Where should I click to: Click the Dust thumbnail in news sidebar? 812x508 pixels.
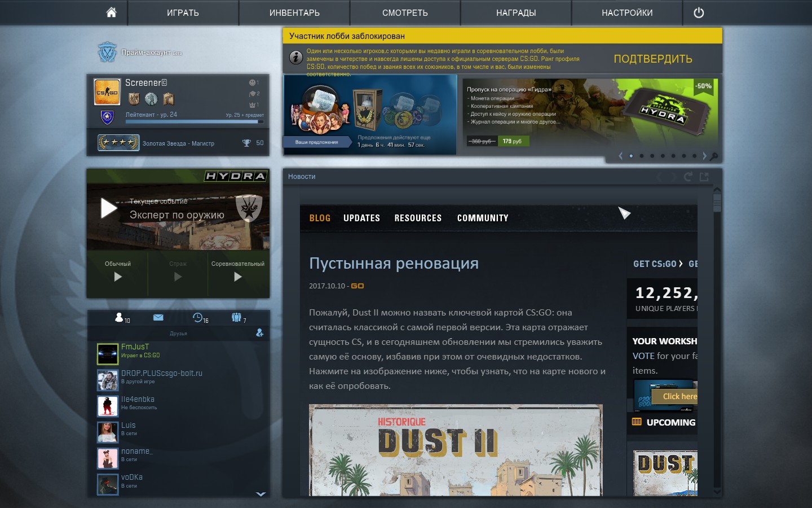[665, 473]
